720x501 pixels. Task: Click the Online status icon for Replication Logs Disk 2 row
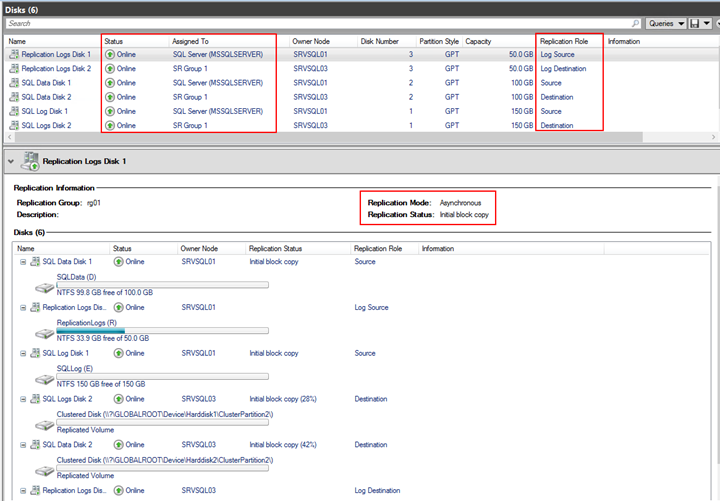[110, 68]
